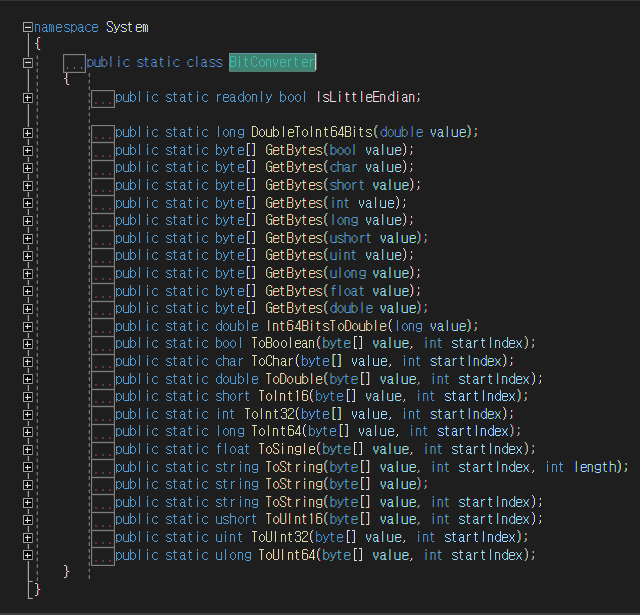Click the ToUInt16 method name
The image size is (640, 615).
[294, 520]
